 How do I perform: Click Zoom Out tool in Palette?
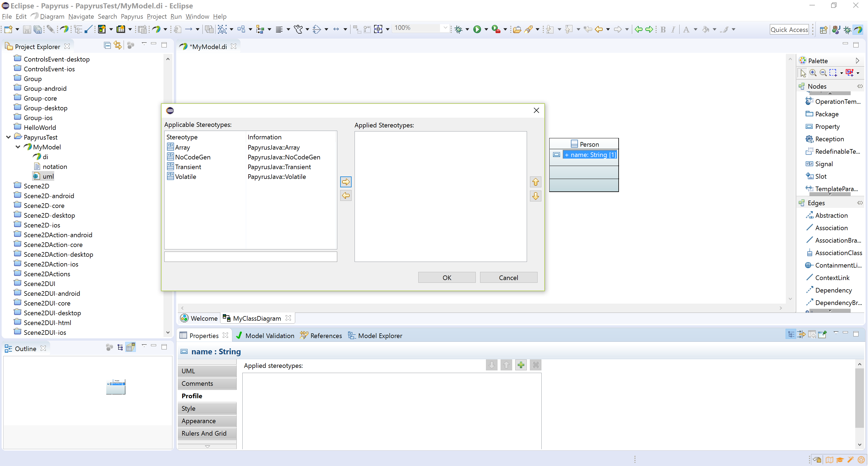(x=823, y=73)
